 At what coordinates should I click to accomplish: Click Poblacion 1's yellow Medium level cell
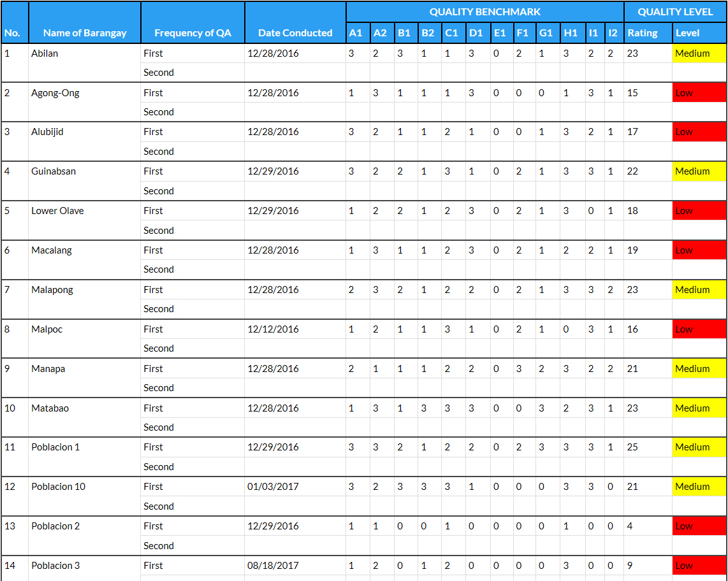699,447
